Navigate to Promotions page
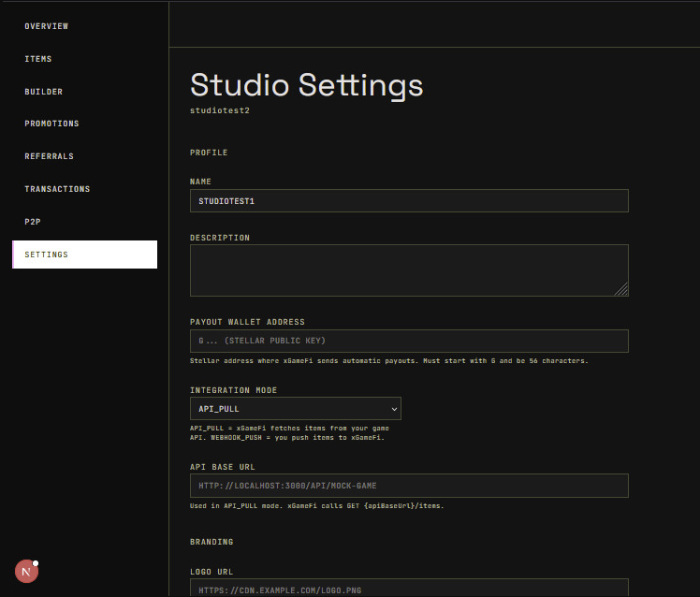Screen dimensions: 700x597 (51, 124)
